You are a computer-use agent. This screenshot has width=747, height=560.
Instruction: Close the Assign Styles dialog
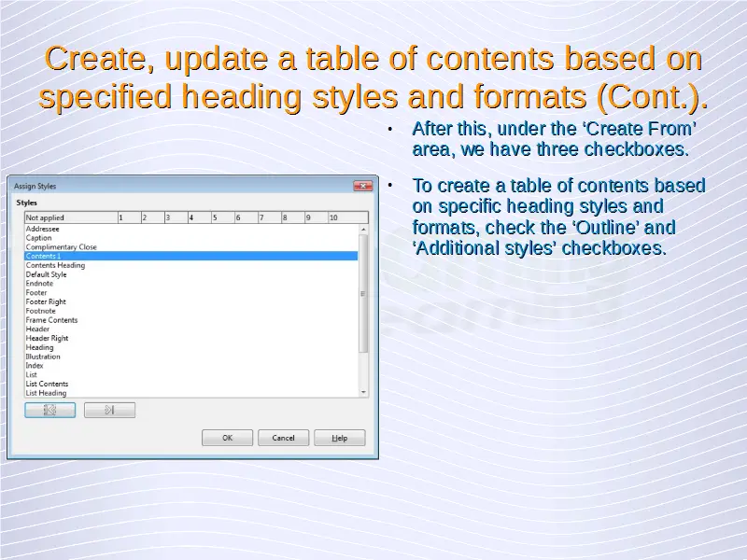point(362,186)
